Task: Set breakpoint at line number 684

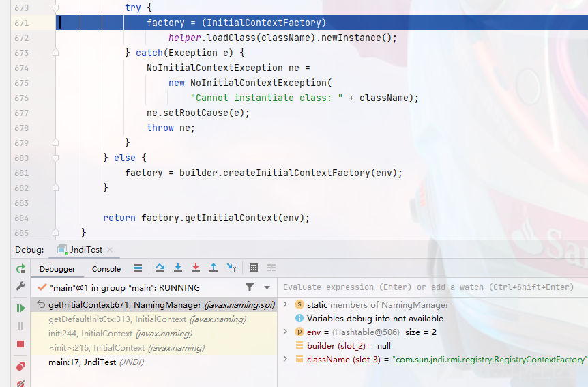Action: coord(21,218)
